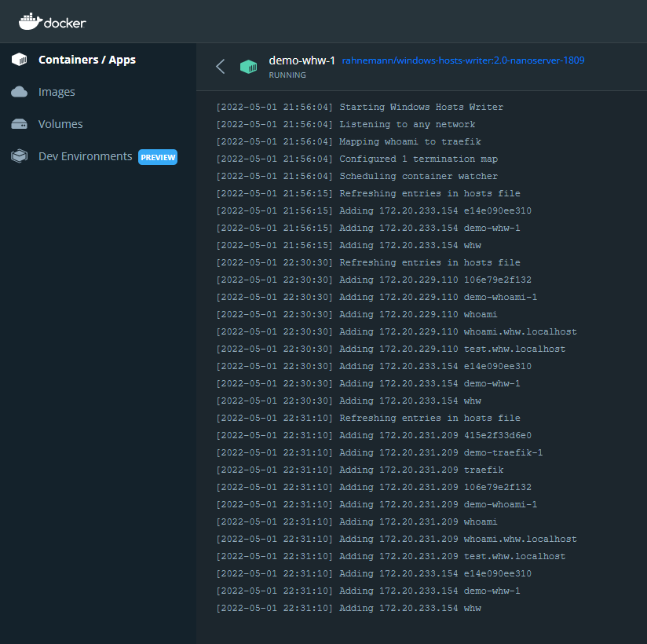
Task: Click the RUNNING status label
Action: click(287, 75)
